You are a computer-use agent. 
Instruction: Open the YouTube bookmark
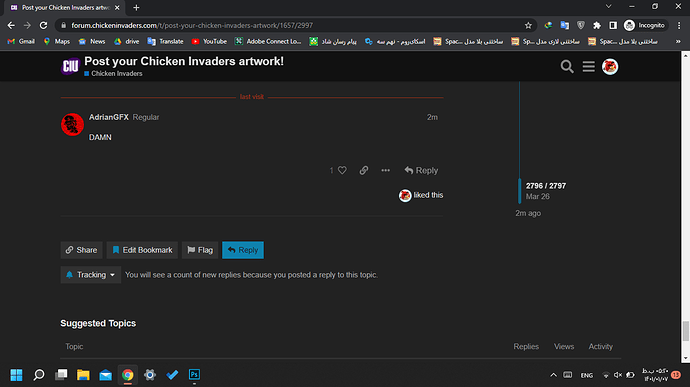[x=209, y=41]
